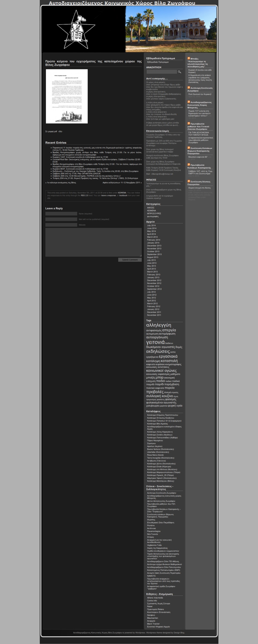Click the Submit Comment button
Viewport: 258px width, 644px height.
point(130,260)
